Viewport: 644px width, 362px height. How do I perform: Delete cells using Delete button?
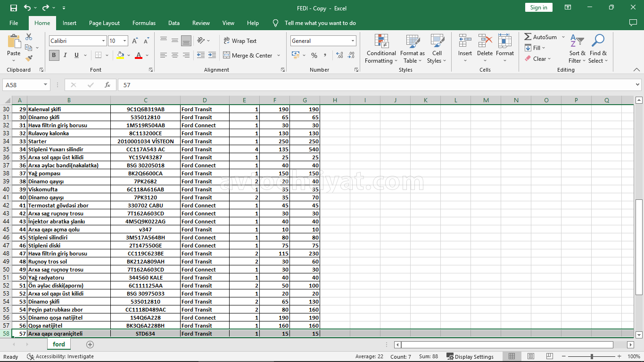(485, 49)
